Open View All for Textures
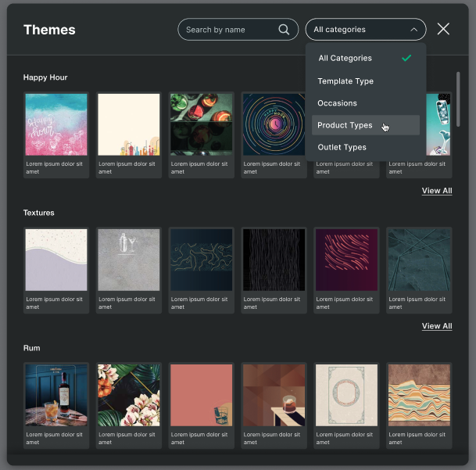This screenshot has height=470, width=476. coord(436,326)
